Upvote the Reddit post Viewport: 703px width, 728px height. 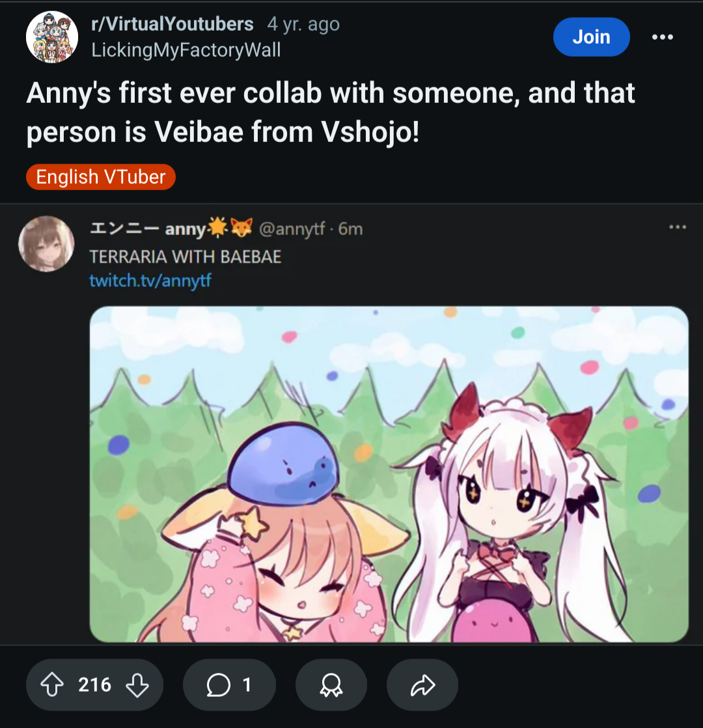pos(51,684)
